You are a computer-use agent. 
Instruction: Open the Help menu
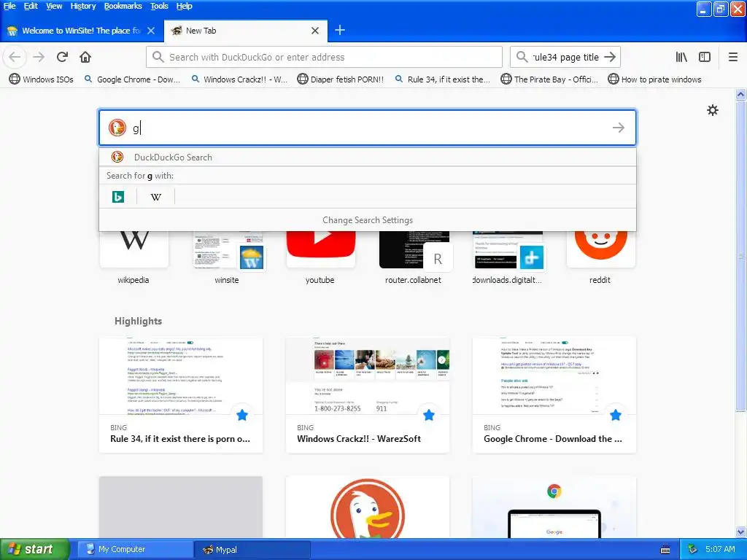[184, 6]
